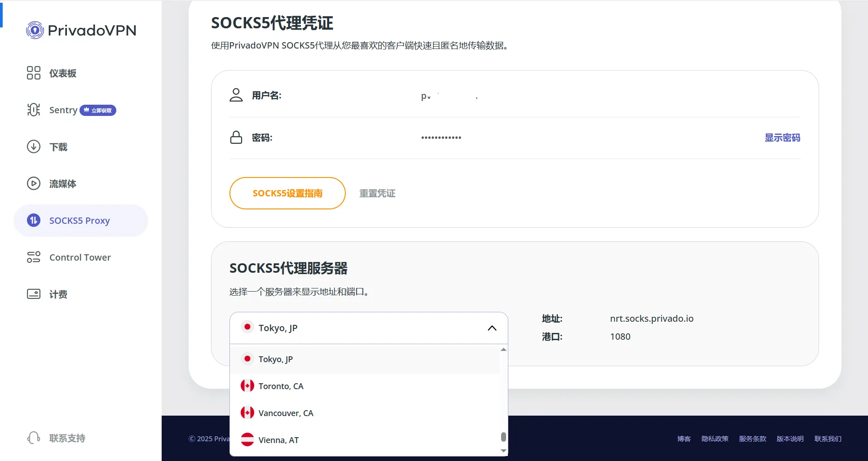868x461 pixels.
Task: Click the Japan flag in the selected server
Action: (247, 327)
